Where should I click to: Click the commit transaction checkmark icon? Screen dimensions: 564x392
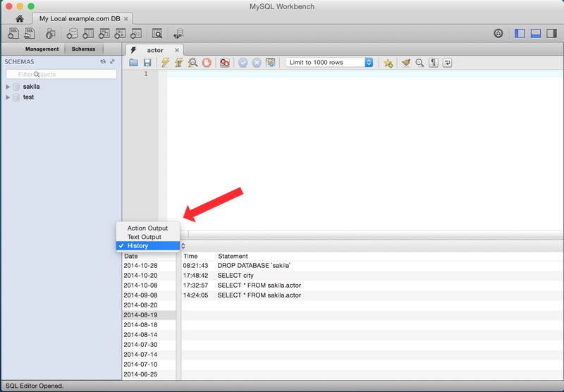(x=243, y=63)
